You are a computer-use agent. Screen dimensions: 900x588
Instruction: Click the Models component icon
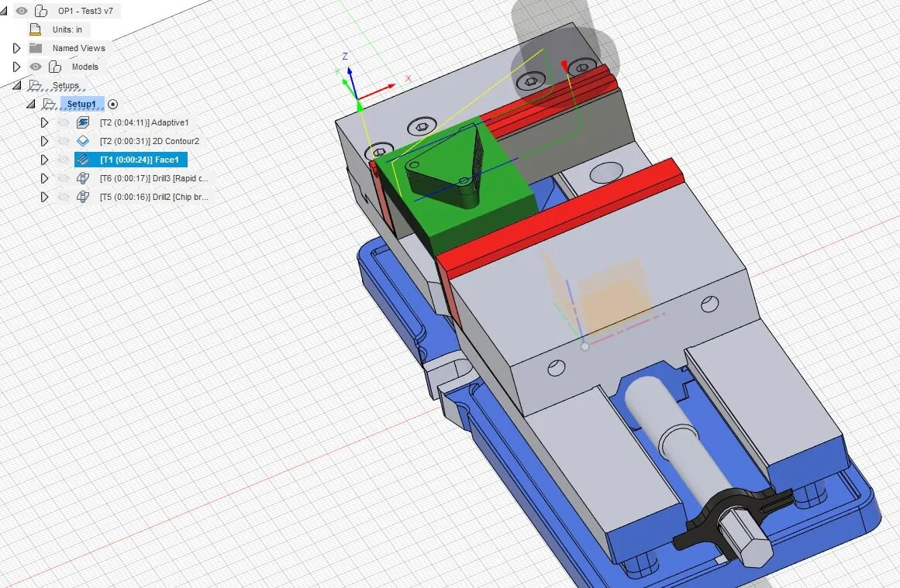[x=55, y=67]
